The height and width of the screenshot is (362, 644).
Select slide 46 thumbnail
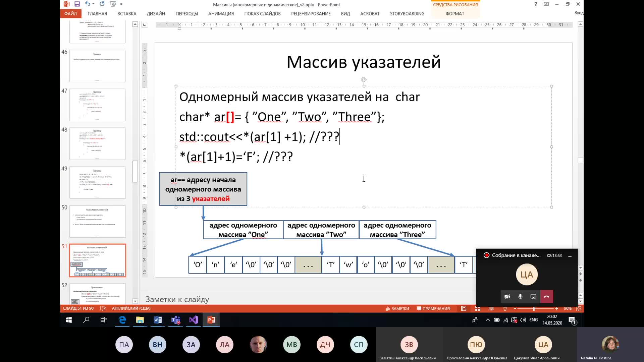point(97,66)
